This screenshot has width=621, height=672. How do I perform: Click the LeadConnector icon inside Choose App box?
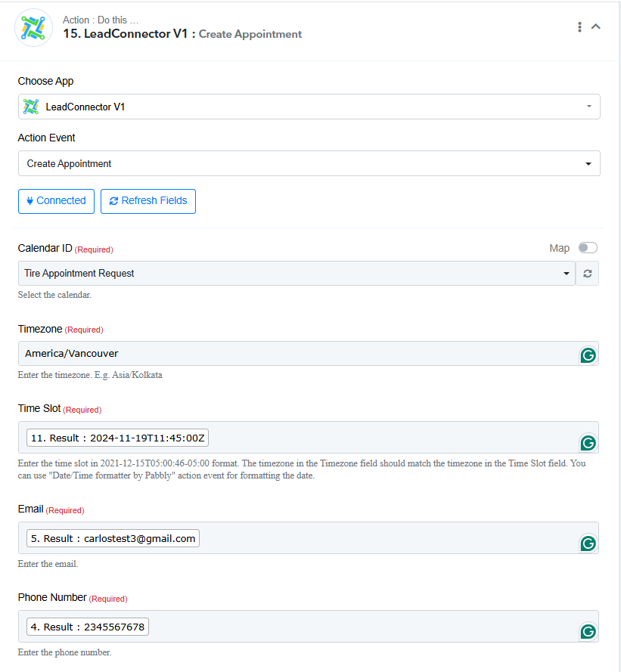31,107
